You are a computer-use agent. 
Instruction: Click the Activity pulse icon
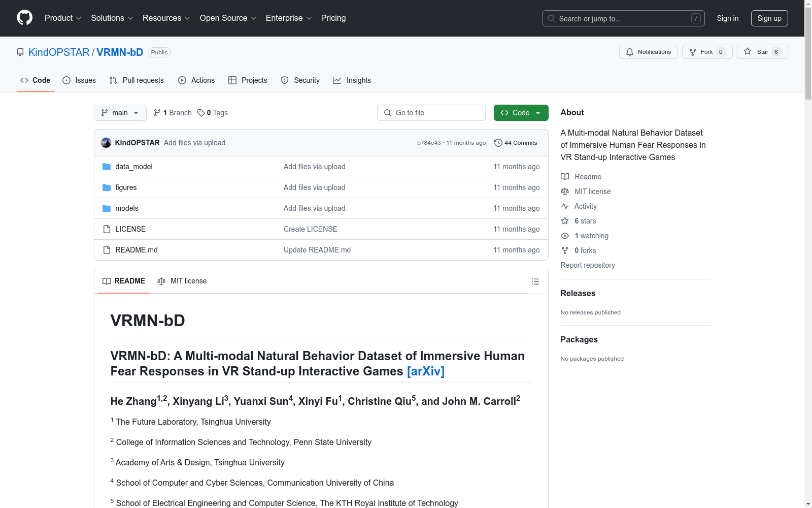(x=565, y=206)
